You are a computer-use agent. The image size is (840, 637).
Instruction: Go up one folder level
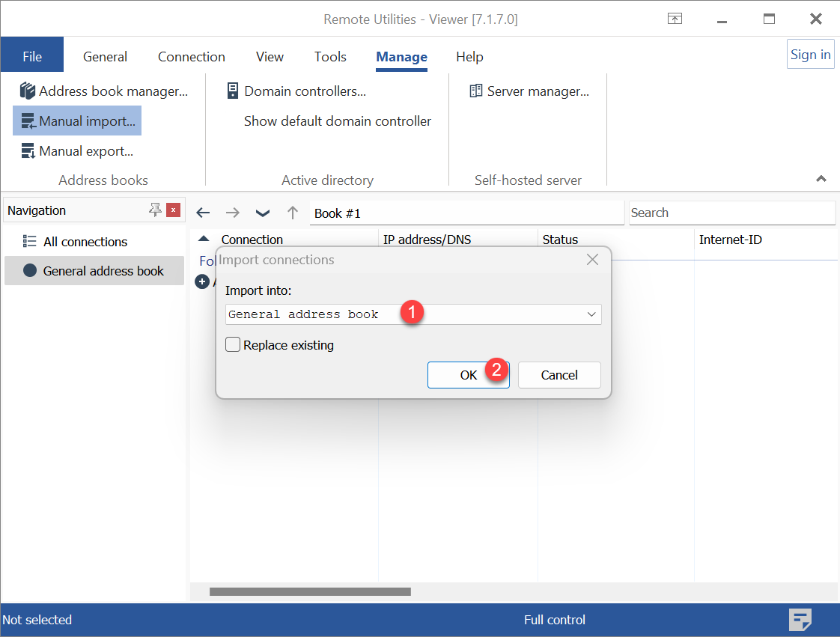coord(293,213)
